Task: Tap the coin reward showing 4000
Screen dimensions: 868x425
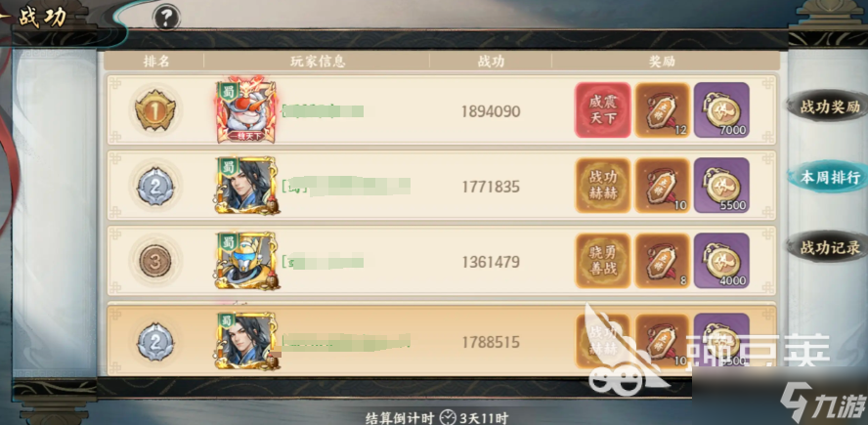Action: click(x=721, y=261)
